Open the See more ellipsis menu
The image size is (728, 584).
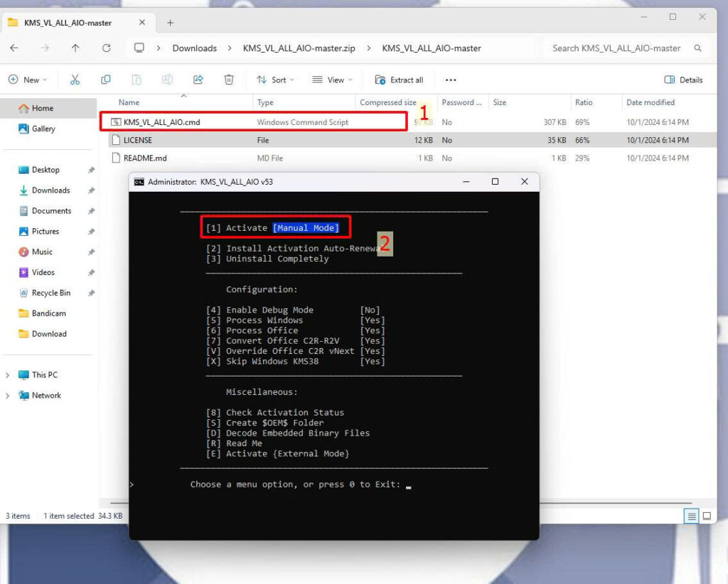[450, 80]
